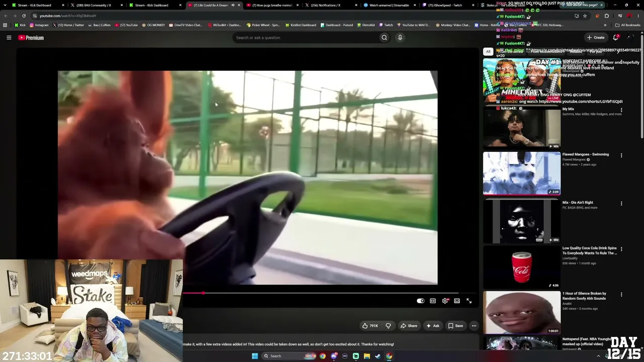Click the Create button
The image size is (644, 362).
click(x=596, y=38)
